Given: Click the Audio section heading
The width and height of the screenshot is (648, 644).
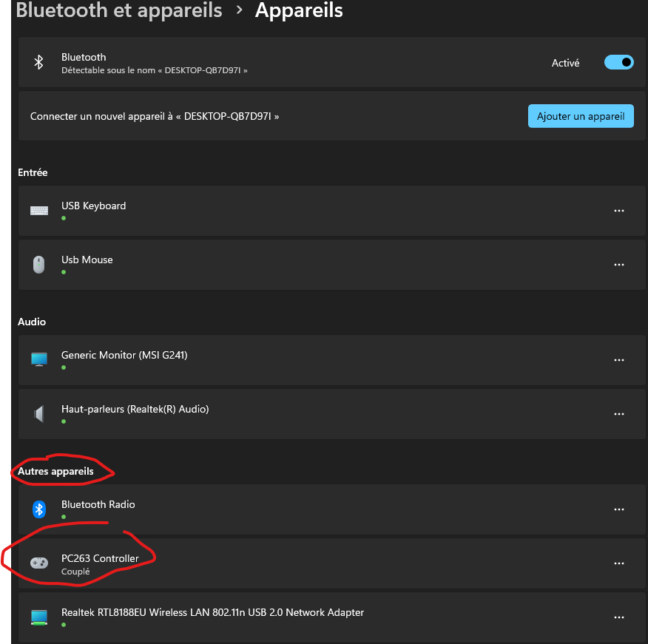Looking at the screenshot, I should [x=32, y=322].
